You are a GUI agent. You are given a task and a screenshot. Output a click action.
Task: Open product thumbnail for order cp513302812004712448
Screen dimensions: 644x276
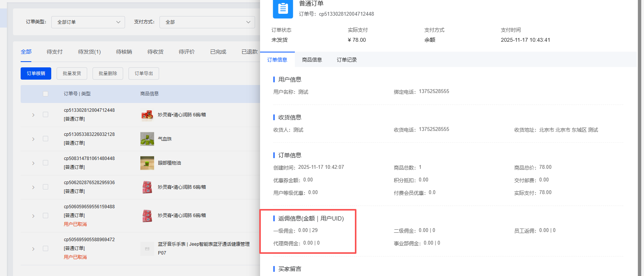coord(147,115)
